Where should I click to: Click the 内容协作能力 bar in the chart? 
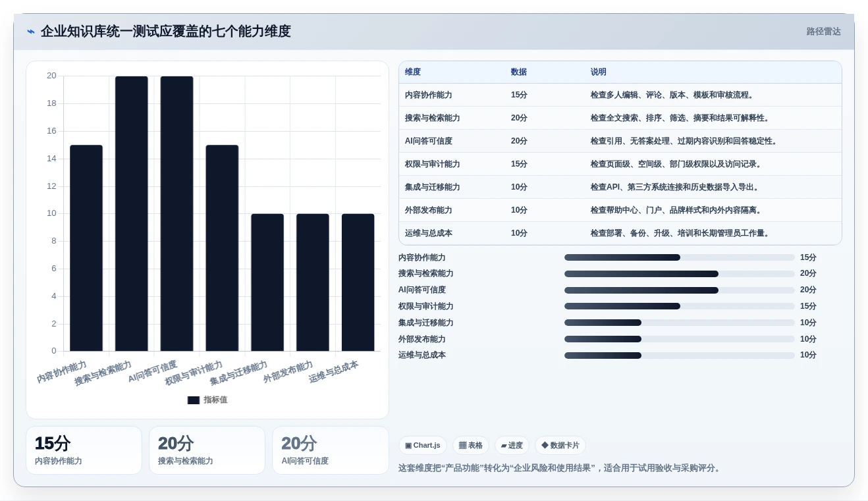[86, 248]
